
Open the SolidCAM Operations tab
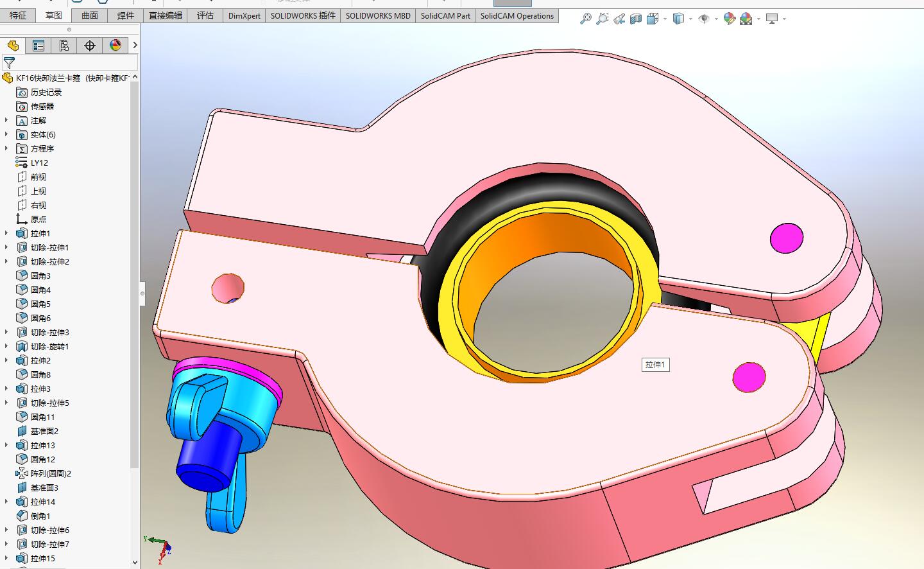click(517, 15)
